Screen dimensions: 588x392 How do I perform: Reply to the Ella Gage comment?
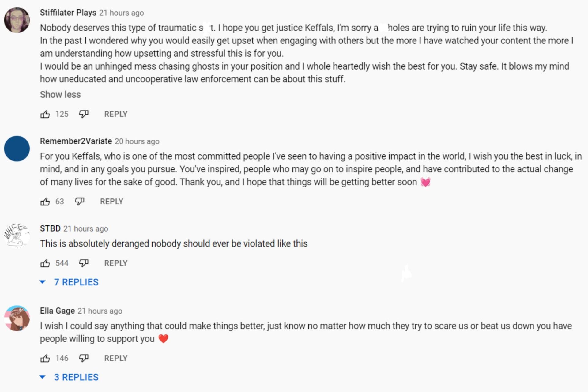116,358
